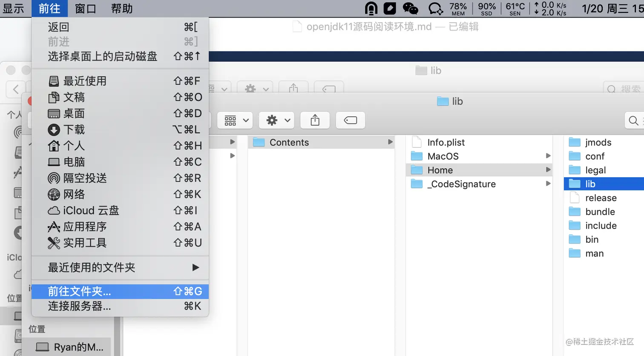Screen dimensions: 644x356
Task: Click the 90% SSD status item
Action: click(x=486, y=9)
